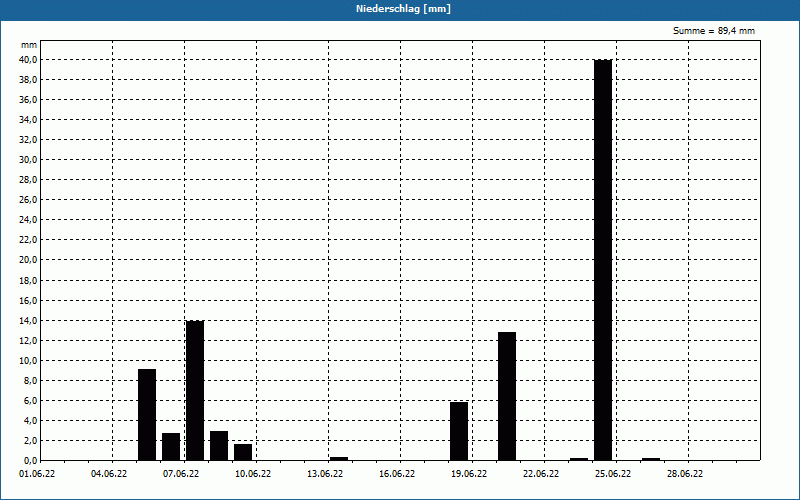Image resolution: width=800 pixels, height=500 pixels.
Task: Click the y-axis value 2,0
Action: (x=31, y=441)
